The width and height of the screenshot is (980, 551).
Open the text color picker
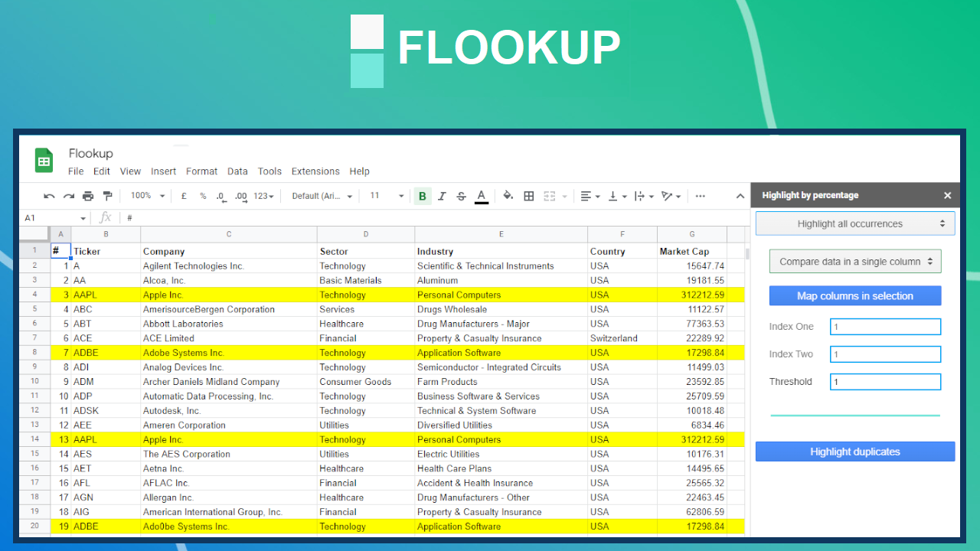481,196
